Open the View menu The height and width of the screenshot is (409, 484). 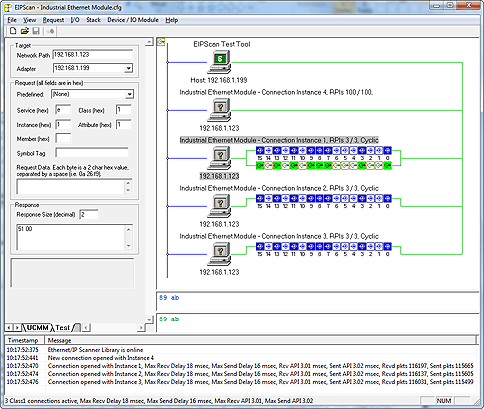point(30,20)
